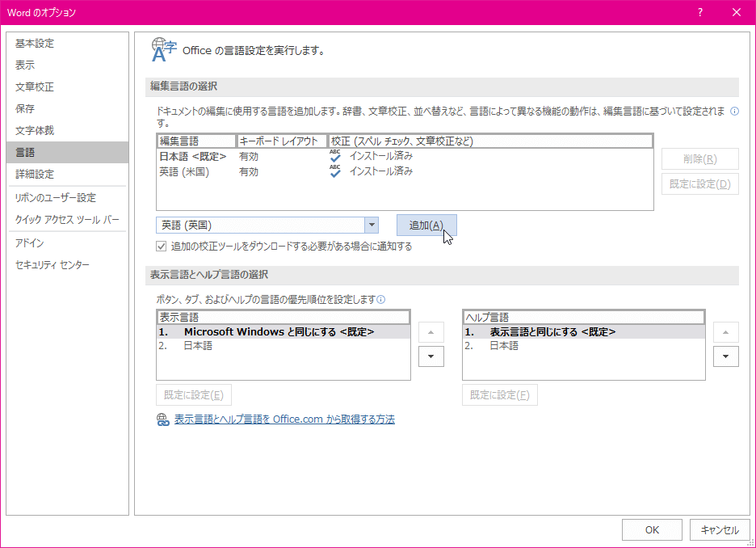Image resolution: width=756 pixels, height=548 pixels.
Task: Select 日本語 in the ヘルプ言語 list
Action: tap(583, 345)
